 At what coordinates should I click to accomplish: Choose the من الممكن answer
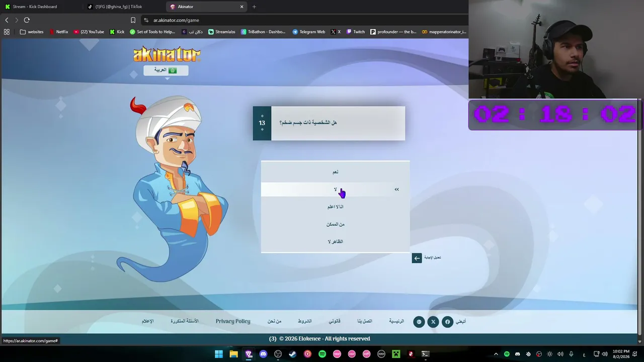point(335,224)
